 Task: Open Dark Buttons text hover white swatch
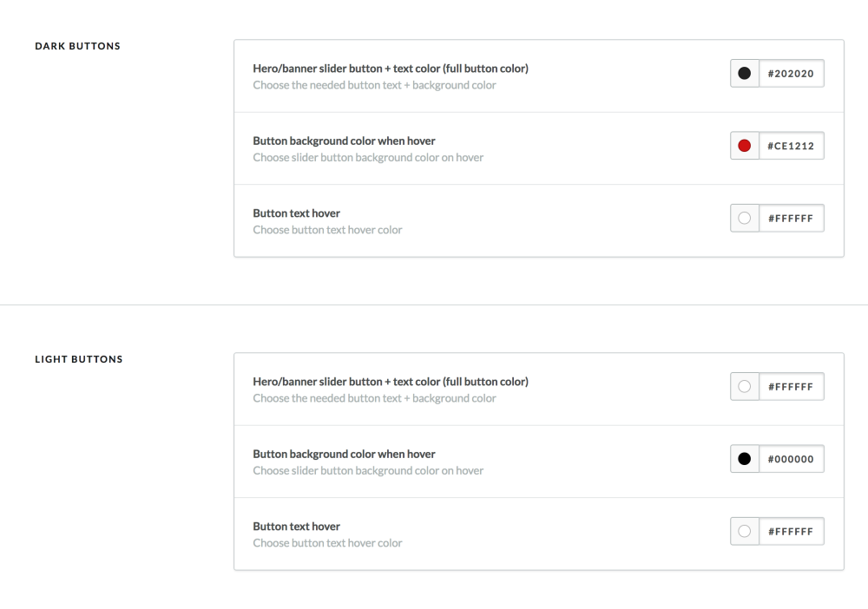point(745,218)
